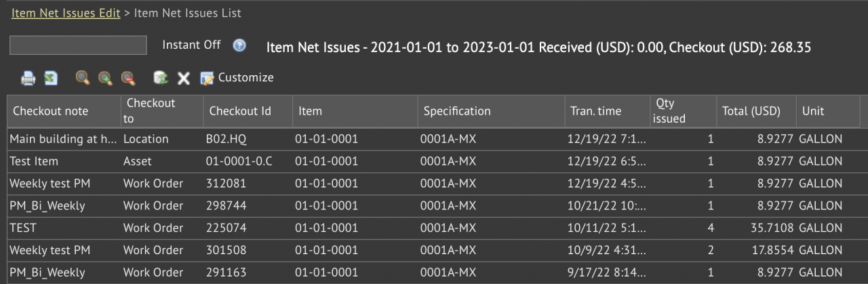The width and height of the screenshot is (868, 284).
Task: Export list to Excel spreadsheet
Action: [51, 79]
